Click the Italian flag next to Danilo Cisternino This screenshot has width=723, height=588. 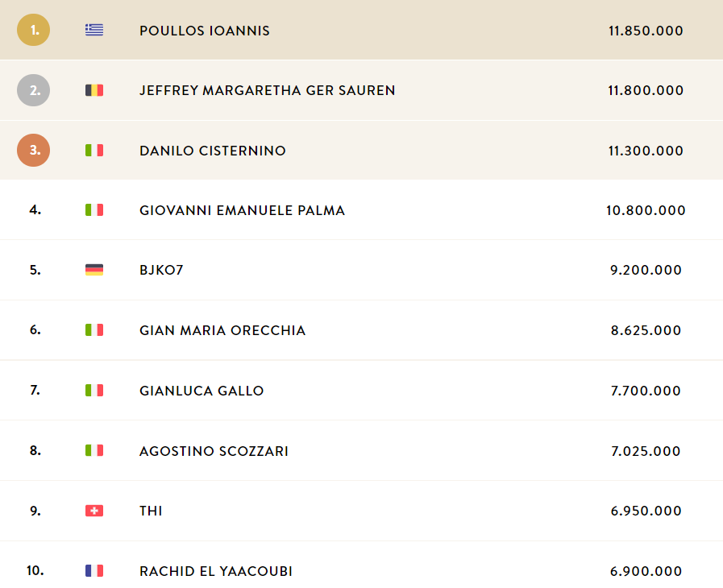(94, 151)
